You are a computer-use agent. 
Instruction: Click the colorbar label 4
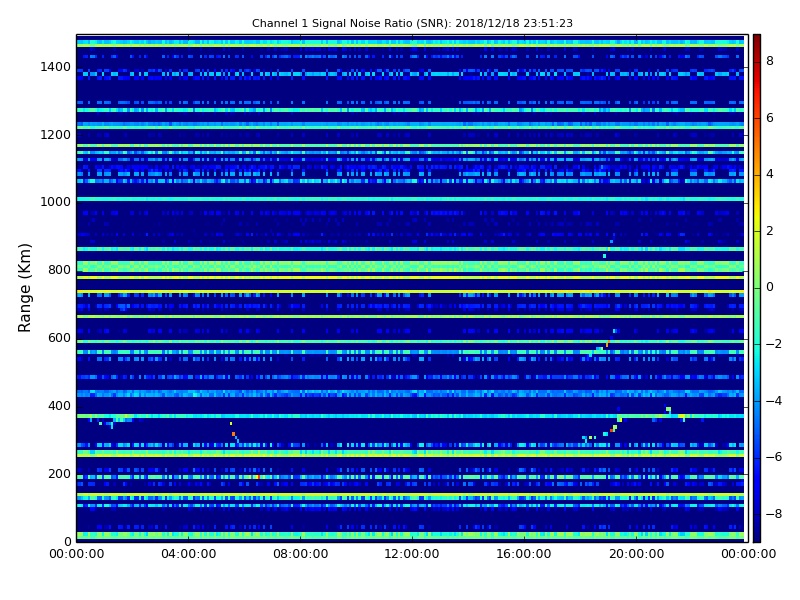[x=770, y=174]
